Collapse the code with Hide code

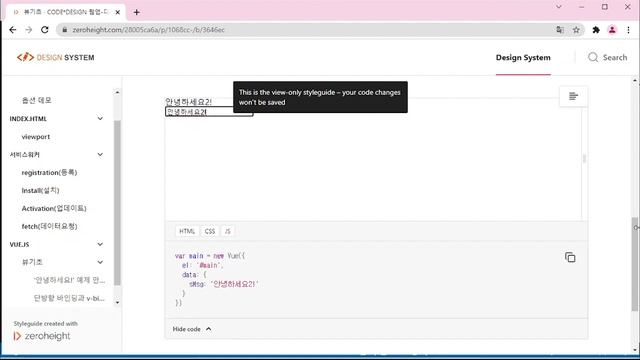(192, 329)
